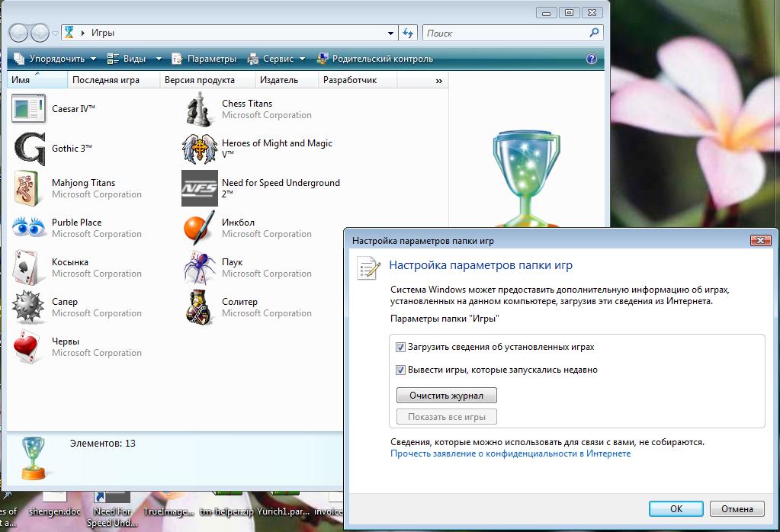
Task: Select the Паук spider icon
Action: coord(200,267)
